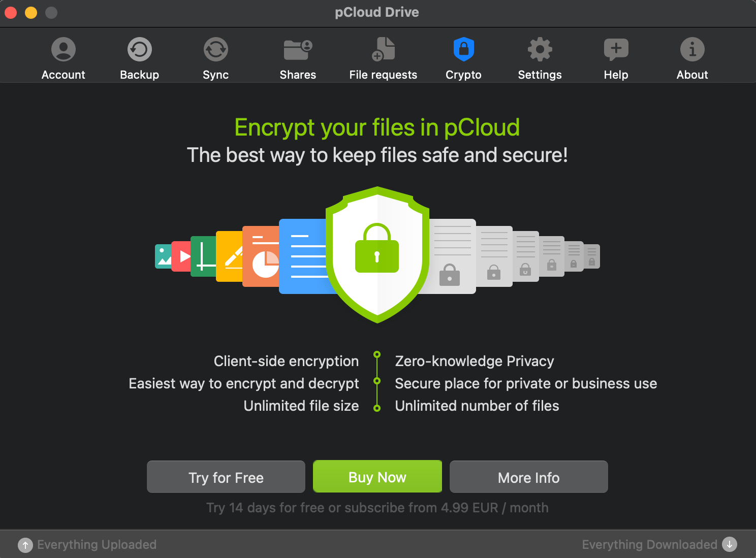Click the upload arrow status icon
756x558 pixels.
[25, 545]
